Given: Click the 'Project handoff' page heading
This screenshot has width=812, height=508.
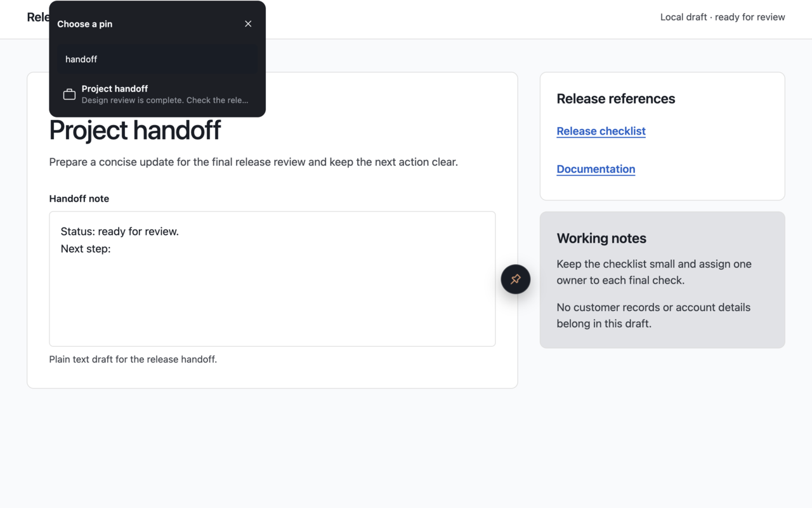Looking at the screenshot, I should pos(135,130).
